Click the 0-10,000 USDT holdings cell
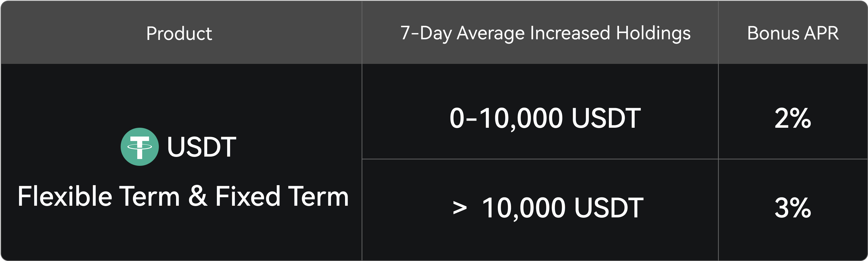This screenshot has height=261, width=868. tap(545, 119)
